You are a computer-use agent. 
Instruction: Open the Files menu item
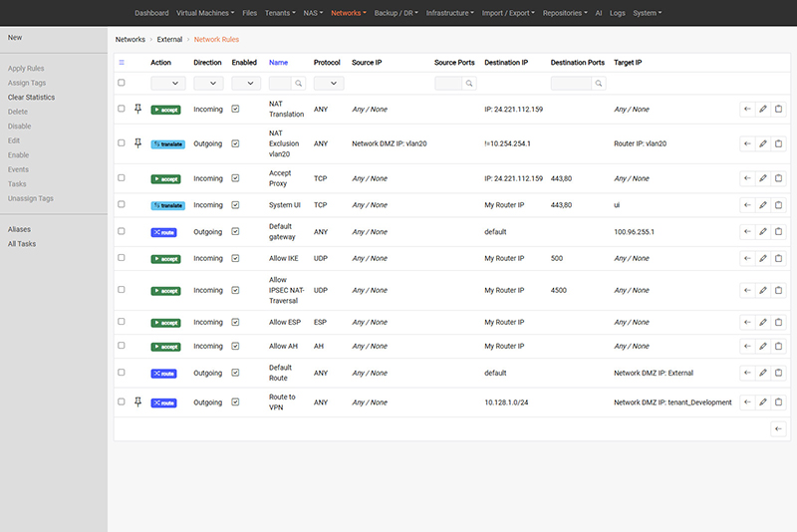pyautogui.click(x=250, y=13)
